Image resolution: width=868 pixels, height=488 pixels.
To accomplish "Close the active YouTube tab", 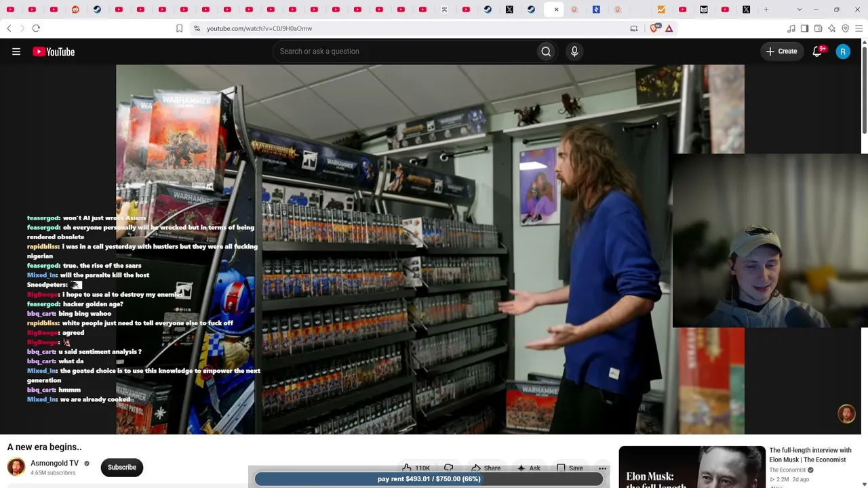I will tap(556, 9).
